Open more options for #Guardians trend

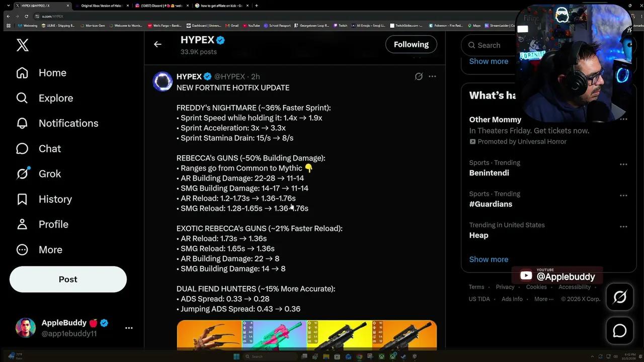point(623,196)
